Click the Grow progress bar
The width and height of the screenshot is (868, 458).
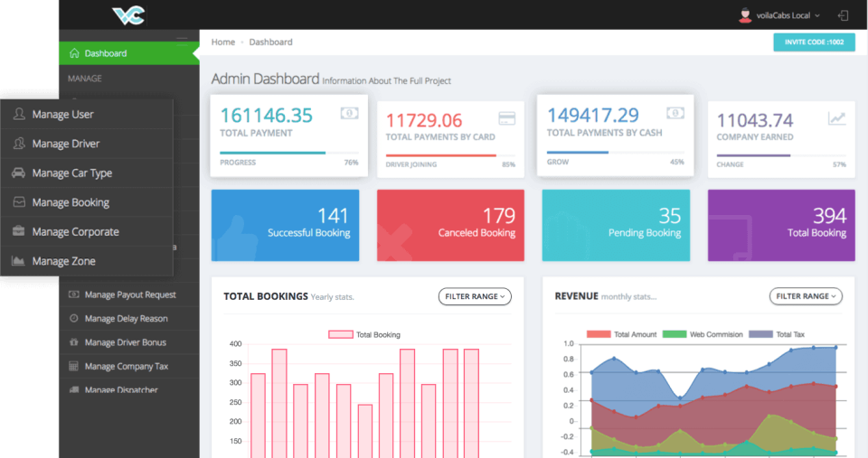pyautogui.click(x=616, y=152)
